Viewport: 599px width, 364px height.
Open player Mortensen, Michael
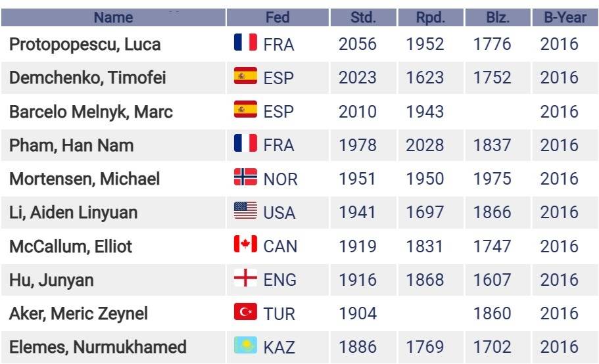point(84,179)
